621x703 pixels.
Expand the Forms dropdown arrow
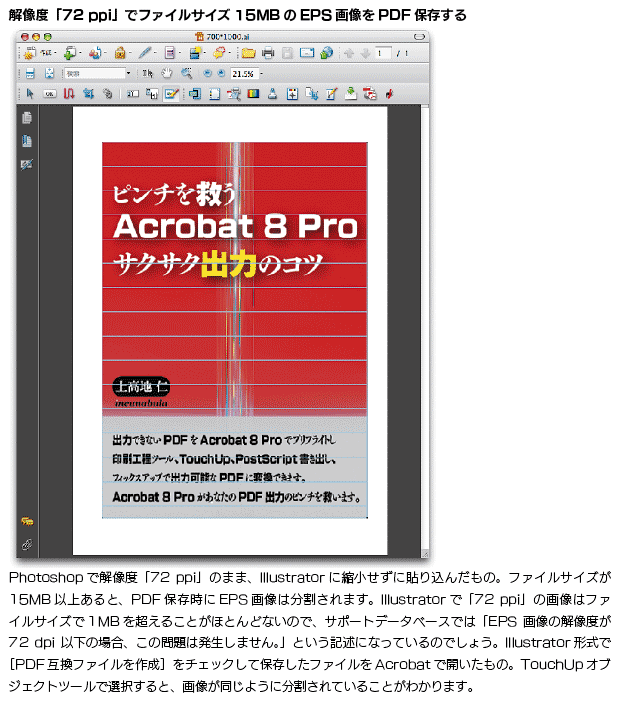(180, 53)
